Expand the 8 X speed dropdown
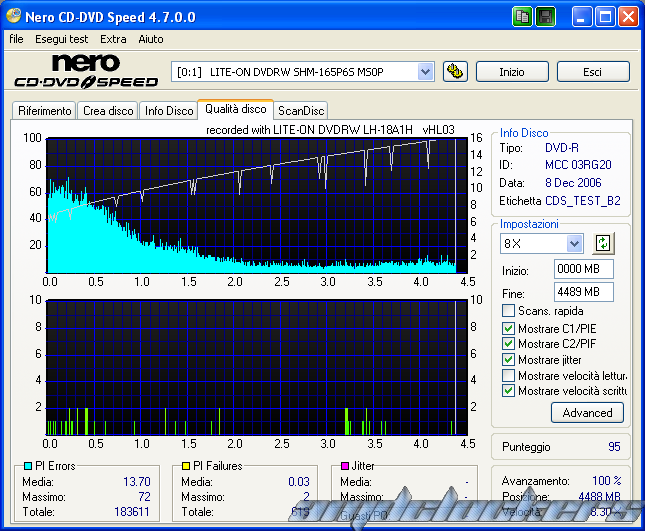 tap(574, 243)
